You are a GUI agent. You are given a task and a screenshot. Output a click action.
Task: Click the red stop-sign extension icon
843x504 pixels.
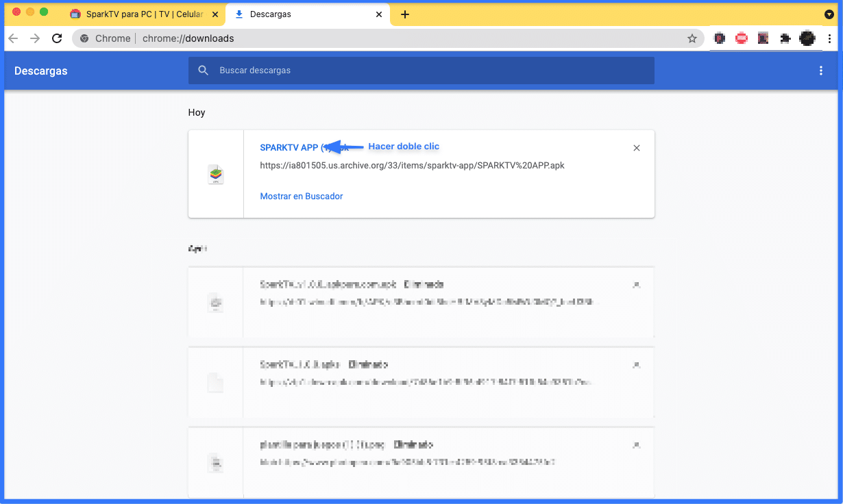click(x=741, y=38)
